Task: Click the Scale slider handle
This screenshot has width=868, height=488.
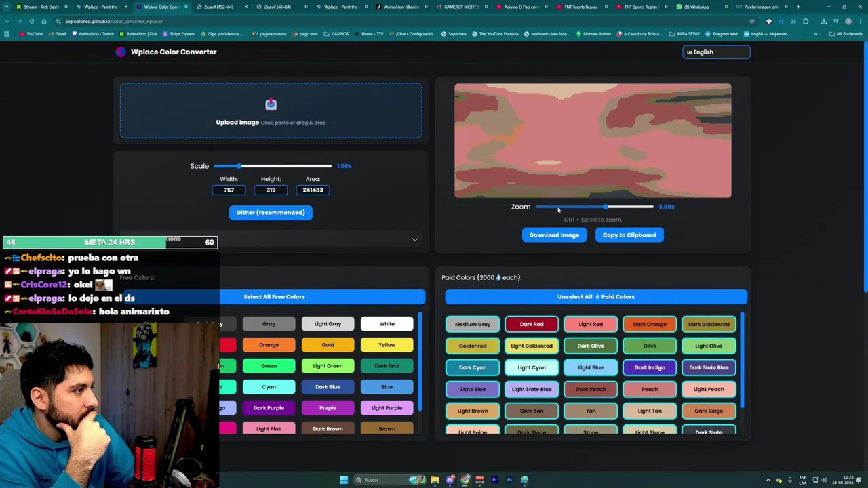Action: pyautogui.click(x=239, y=166)
